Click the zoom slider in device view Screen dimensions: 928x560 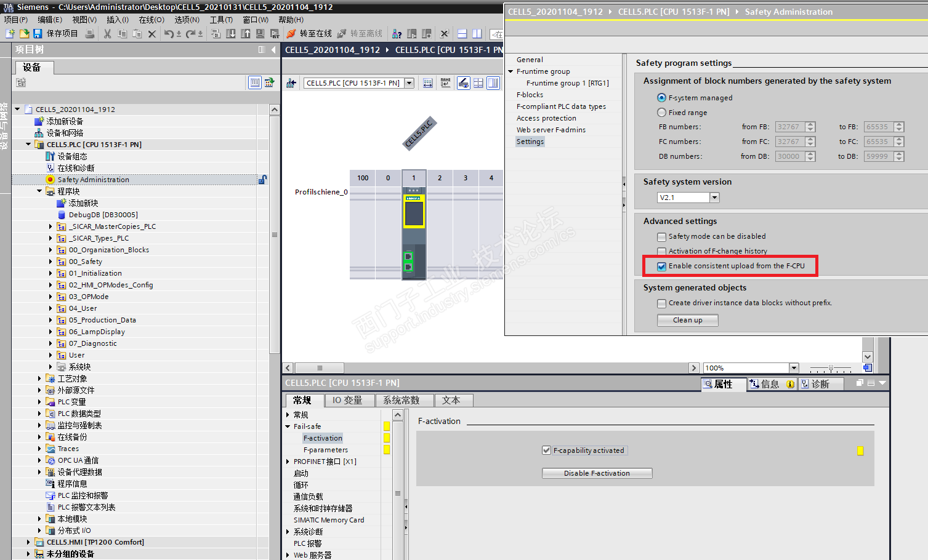(x=831, y=368)
